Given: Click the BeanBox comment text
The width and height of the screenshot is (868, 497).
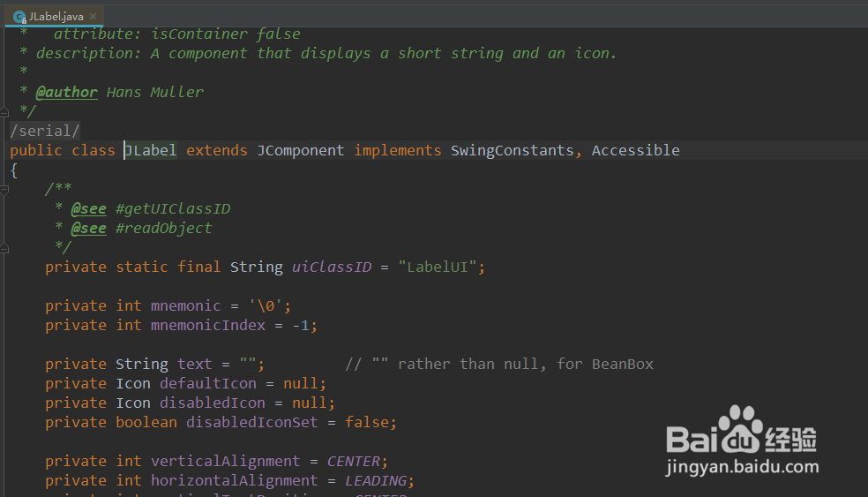Looking at the screenshot, I should 623,364.
